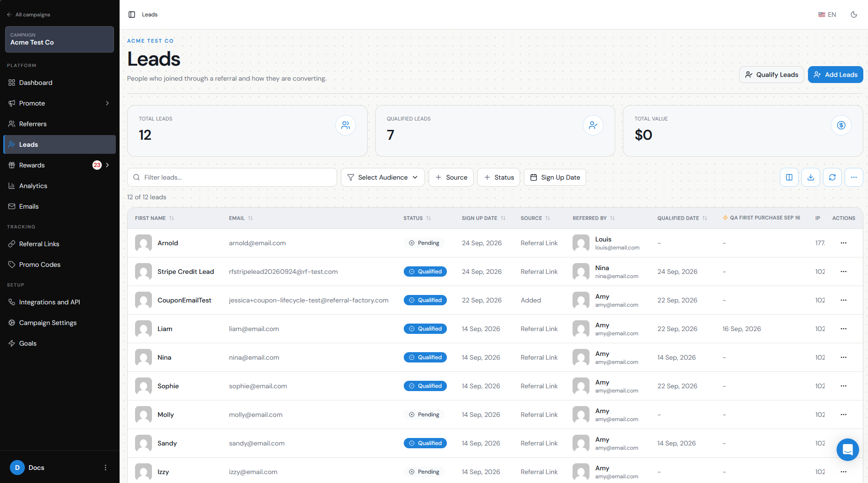The height and width of the screenshot is (483, 868).
Task: Switch to dark mode moon icon
Action: coord(854,15)
